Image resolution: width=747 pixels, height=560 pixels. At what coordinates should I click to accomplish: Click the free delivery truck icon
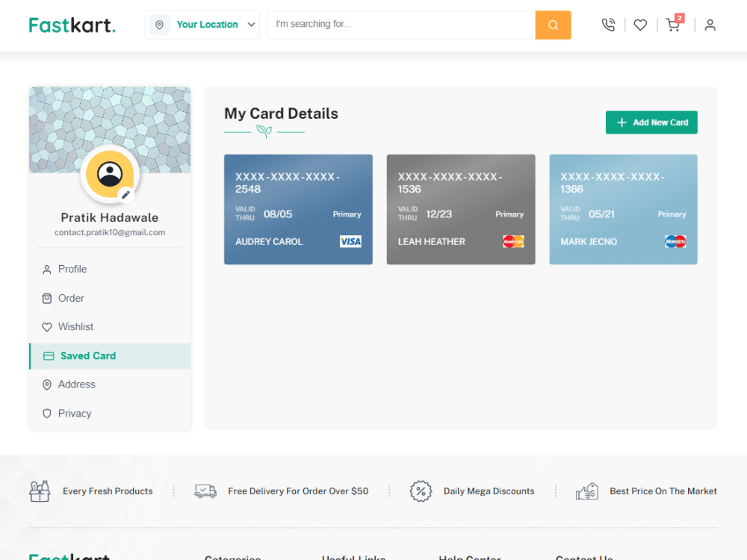[205, 491]
